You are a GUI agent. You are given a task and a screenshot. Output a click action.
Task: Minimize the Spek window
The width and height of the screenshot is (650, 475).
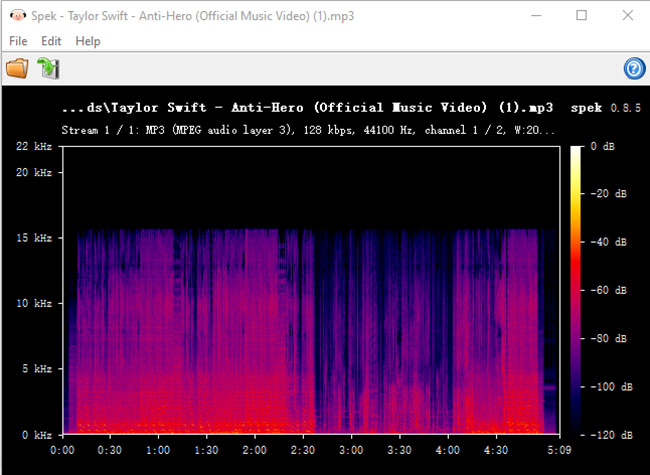click(x=536, y=16)
